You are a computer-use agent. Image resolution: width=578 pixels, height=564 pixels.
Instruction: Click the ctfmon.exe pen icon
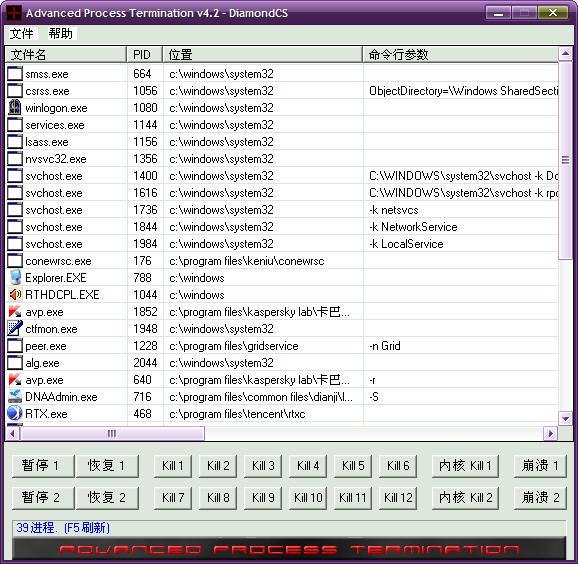click(15, 328)
